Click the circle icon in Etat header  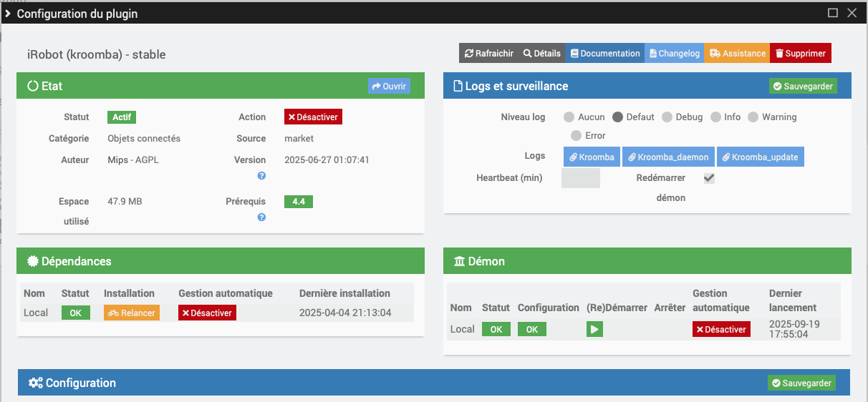click(x=33, y=86)
